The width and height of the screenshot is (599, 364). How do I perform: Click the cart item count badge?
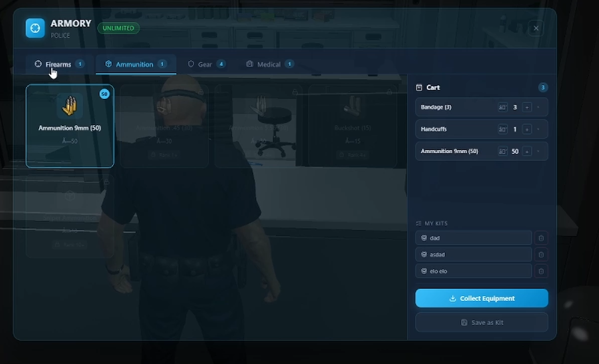[x=543, y=87]
